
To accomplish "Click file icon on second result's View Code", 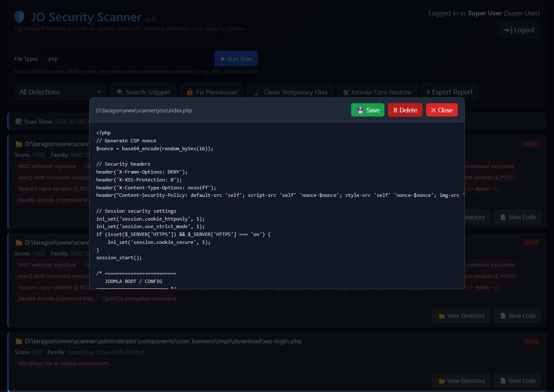I will click(x=503, y=316).
